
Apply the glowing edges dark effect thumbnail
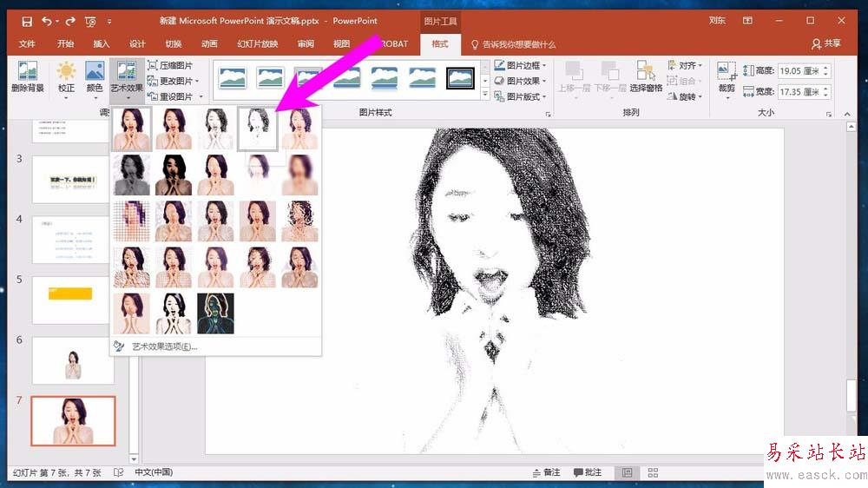(215, 313)
